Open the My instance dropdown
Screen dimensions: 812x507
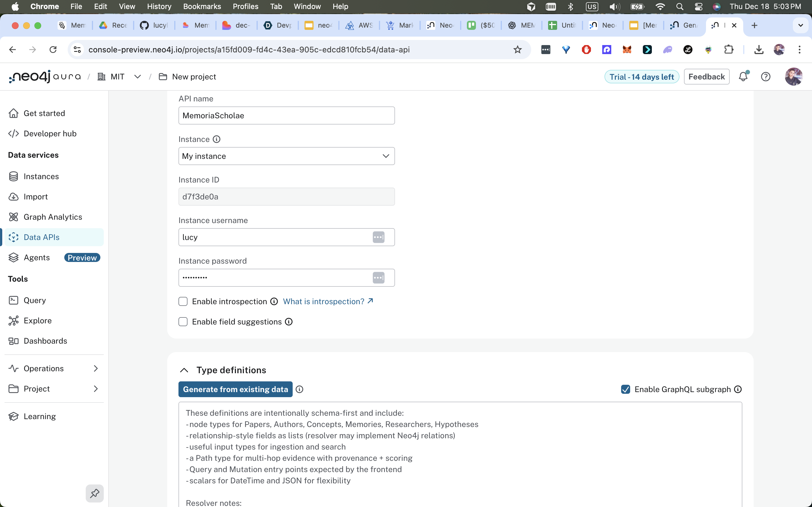click(x=286, y=156)
